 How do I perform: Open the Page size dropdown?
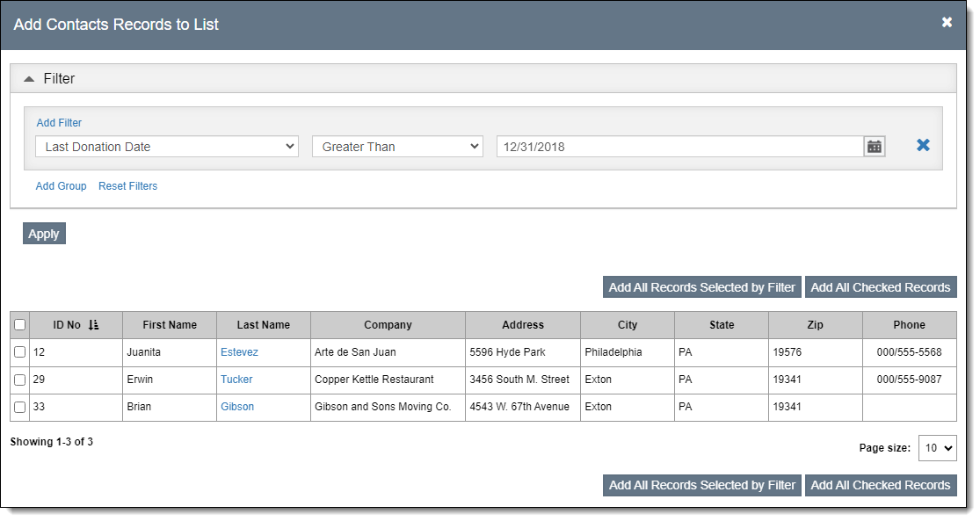(x=937, y=448)
